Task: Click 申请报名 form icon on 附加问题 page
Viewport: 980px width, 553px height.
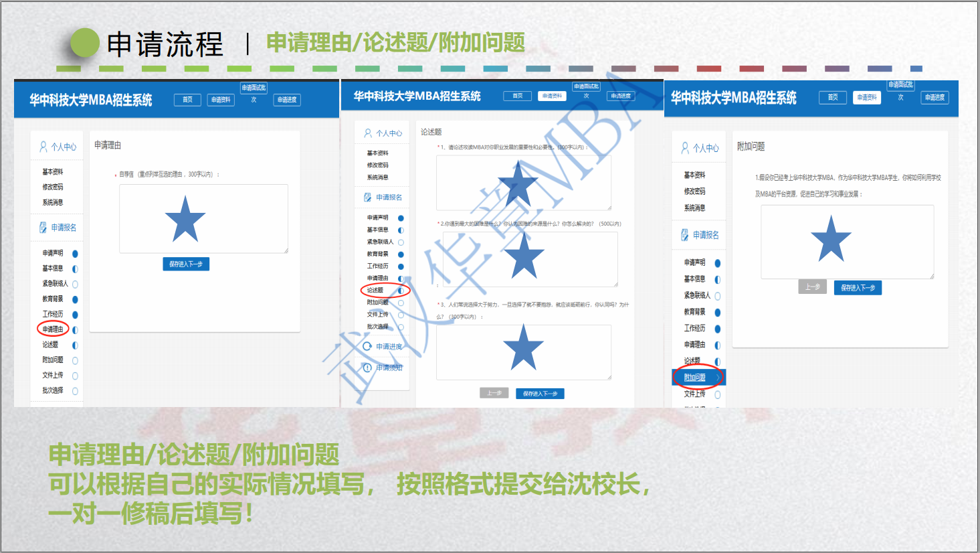Action: 684,235
